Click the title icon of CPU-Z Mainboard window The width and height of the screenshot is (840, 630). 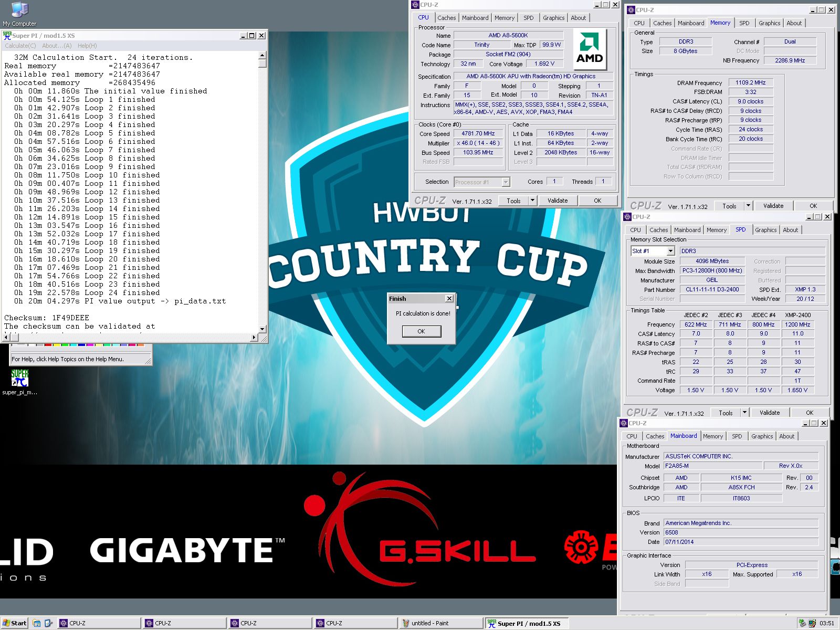click(x=624, y=423)
